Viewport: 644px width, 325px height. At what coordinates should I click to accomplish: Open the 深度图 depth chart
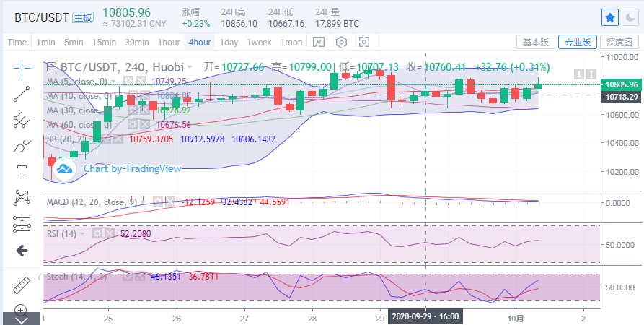[619, 42]
